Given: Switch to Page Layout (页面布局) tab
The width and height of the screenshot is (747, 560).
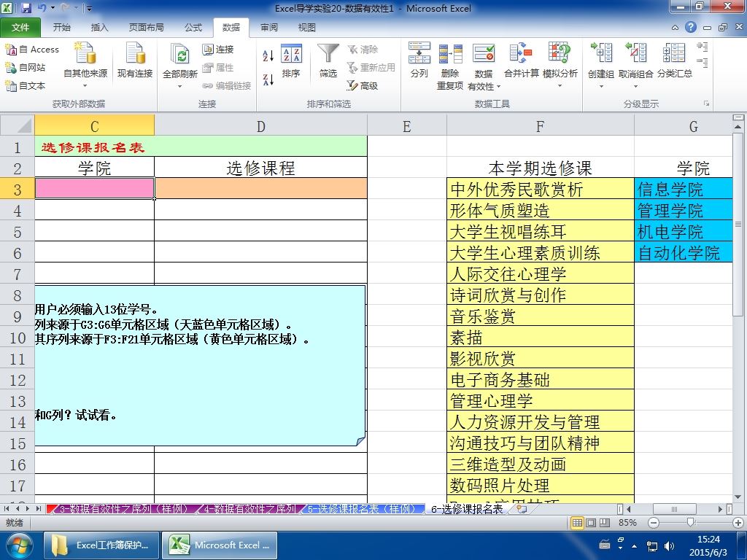Looking at the screenshot, I should click(x=146, y=28).
